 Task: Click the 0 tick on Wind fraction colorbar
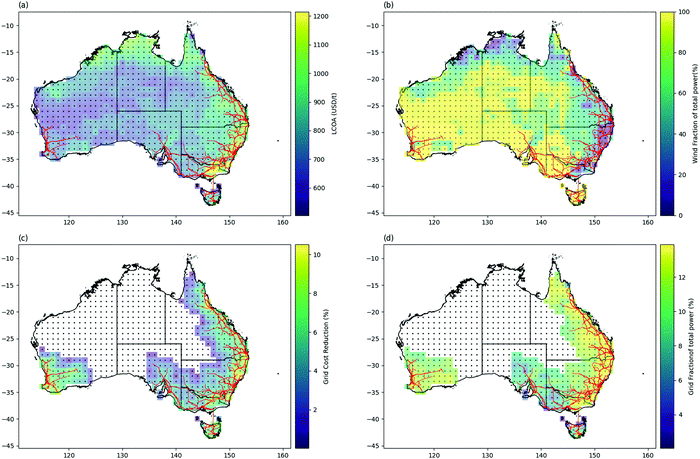[x=681, y=216]
